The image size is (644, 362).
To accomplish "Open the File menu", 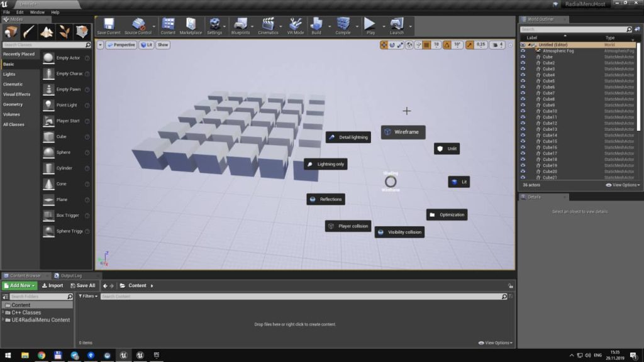I will click(6, 13).
